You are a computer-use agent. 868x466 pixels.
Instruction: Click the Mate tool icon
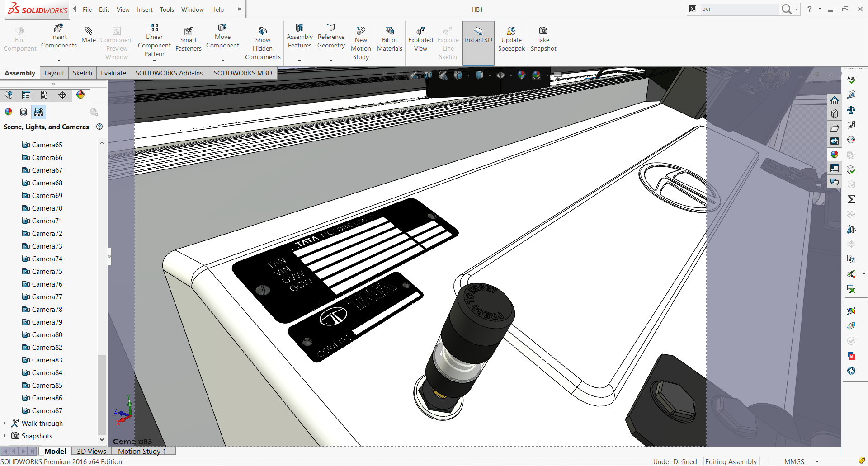coord(89,34)
